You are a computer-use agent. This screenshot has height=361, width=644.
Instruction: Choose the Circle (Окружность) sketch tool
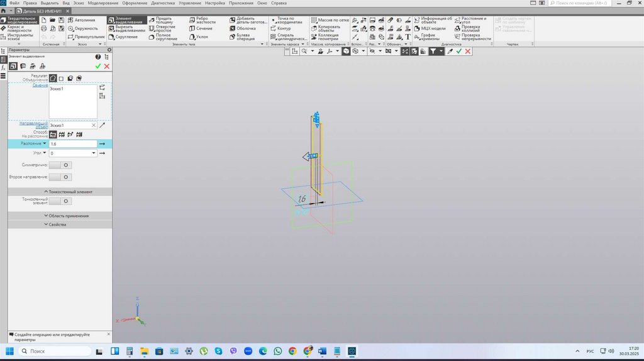point(82,28)
